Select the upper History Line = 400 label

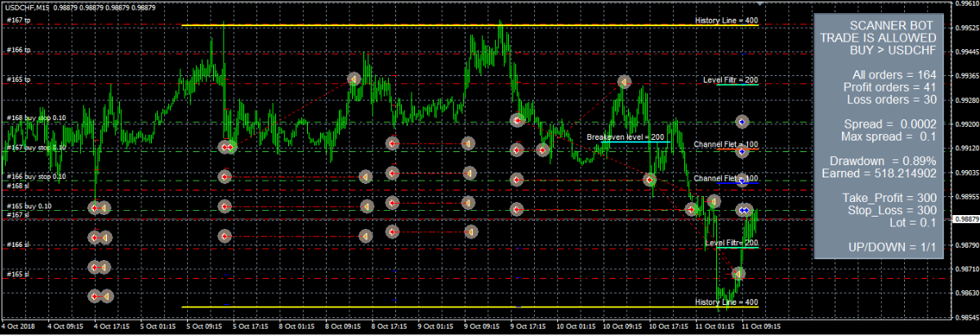pos(726,20)
